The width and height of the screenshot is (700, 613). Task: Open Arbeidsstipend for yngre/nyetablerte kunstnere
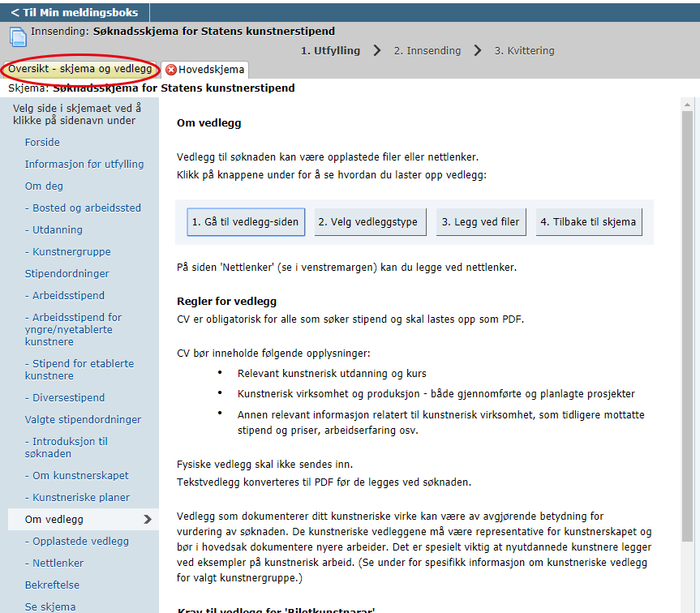[73, 330]
